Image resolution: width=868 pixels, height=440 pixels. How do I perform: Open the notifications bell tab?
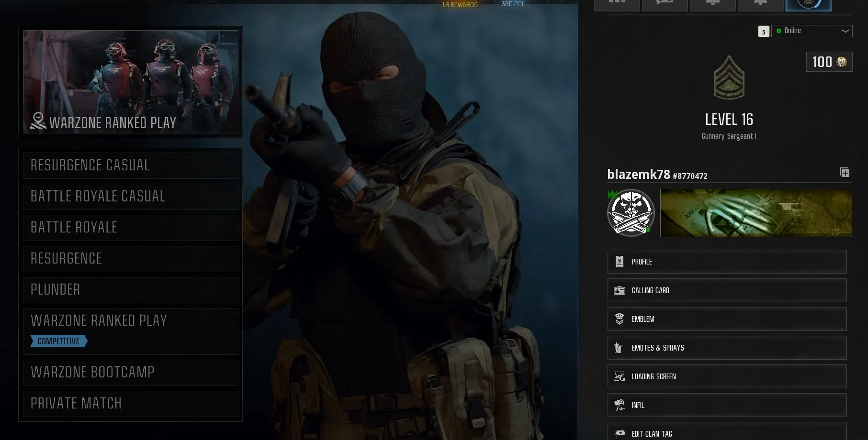712,5
